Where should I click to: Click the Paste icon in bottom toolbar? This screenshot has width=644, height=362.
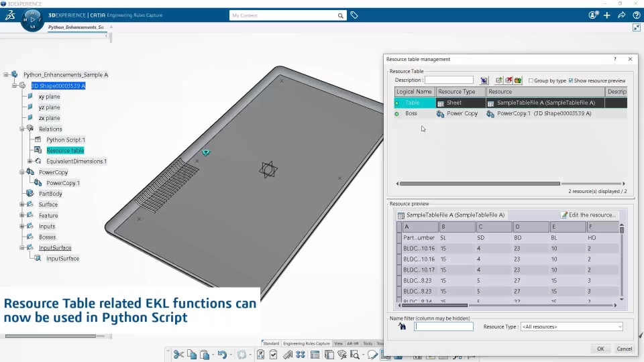pos(205,355)
